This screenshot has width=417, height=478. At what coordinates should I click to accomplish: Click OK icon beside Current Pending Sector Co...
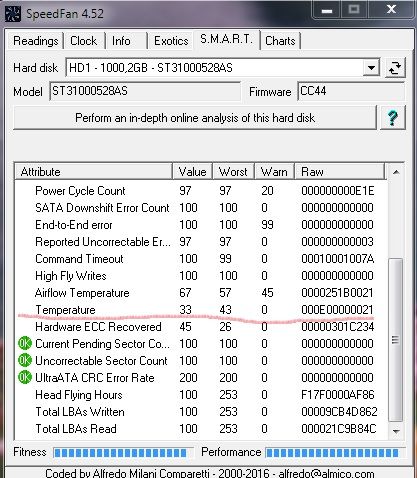click(25, 343)
